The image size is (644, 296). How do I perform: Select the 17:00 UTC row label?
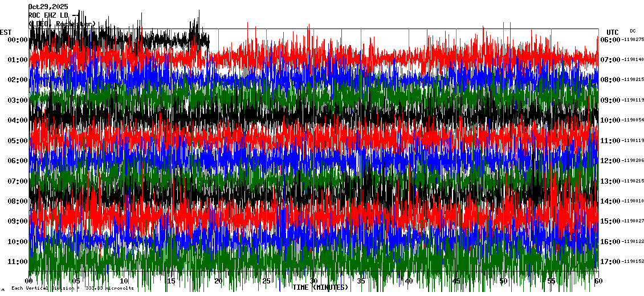tap(610, 262)
